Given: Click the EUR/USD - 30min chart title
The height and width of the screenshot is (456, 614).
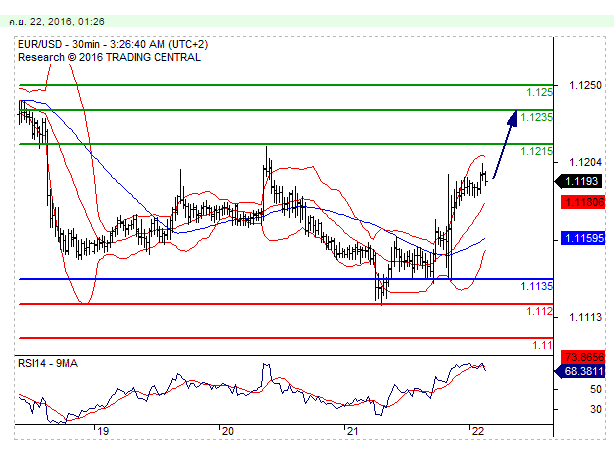Looking at the screenshot, I should [113, 44].
